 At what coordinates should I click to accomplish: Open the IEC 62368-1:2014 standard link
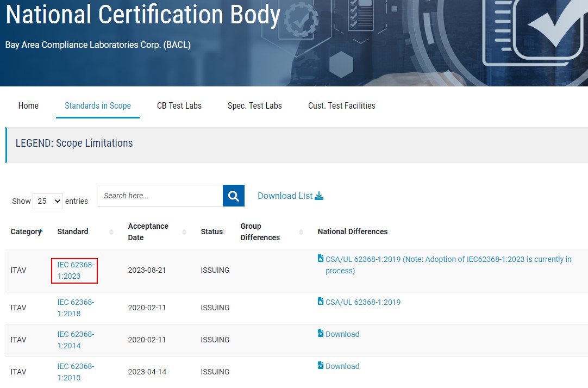click(x=76, y=340)
